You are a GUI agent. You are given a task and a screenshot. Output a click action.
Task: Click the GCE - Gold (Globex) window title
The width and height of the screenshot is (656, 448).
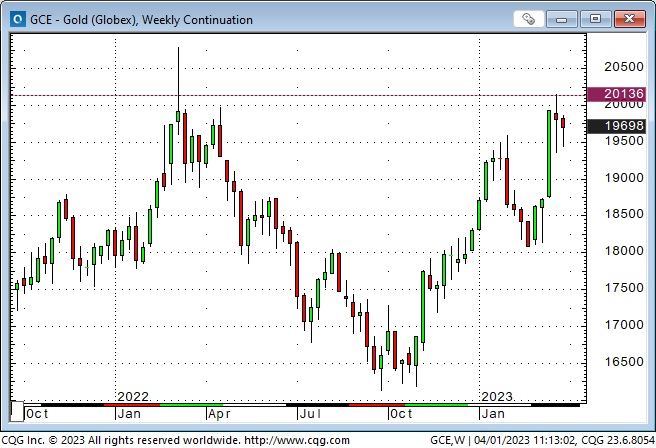click(141, 20)
